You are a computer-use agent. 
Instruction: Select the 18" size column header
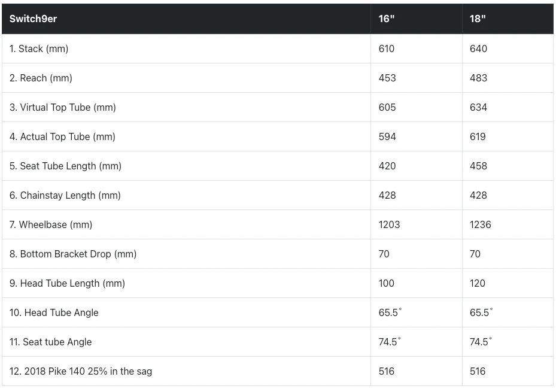tap(478, 19)
